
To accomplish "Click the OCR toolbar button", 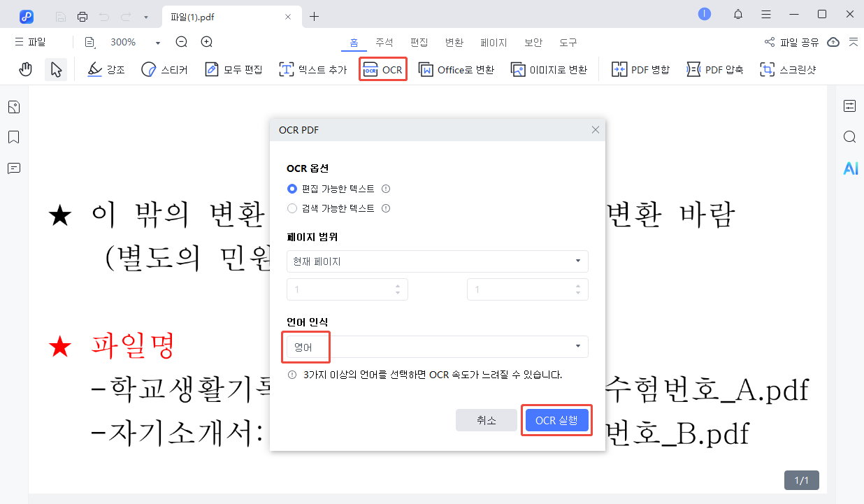I will coord(383,69).
